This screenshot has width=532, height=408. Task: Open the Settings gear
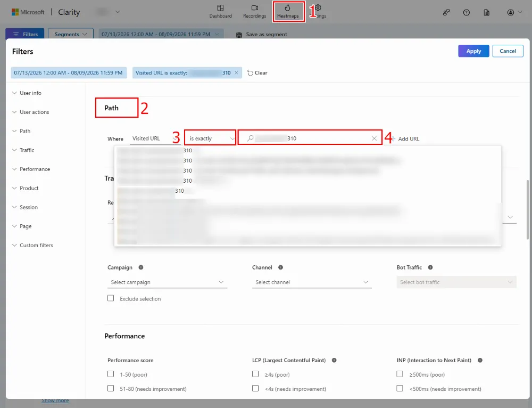(x=318, y=8)
